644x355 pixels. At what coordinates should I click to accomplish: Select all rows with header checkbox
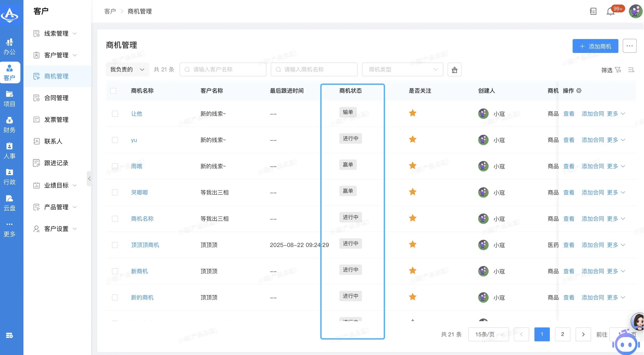[x=113, y=91]
